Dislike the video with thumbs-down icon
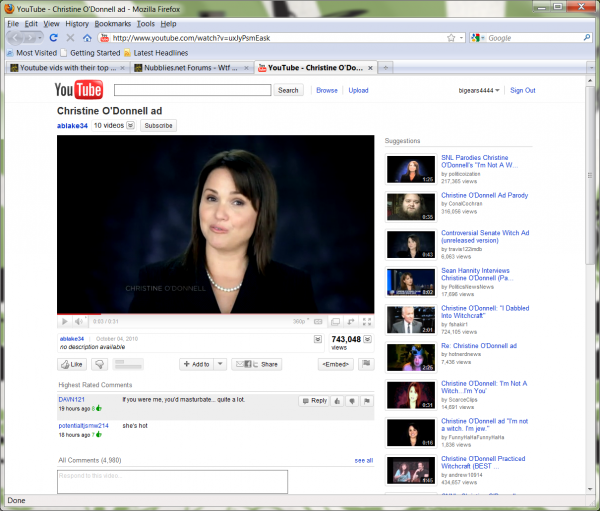 tap(101, 364)
